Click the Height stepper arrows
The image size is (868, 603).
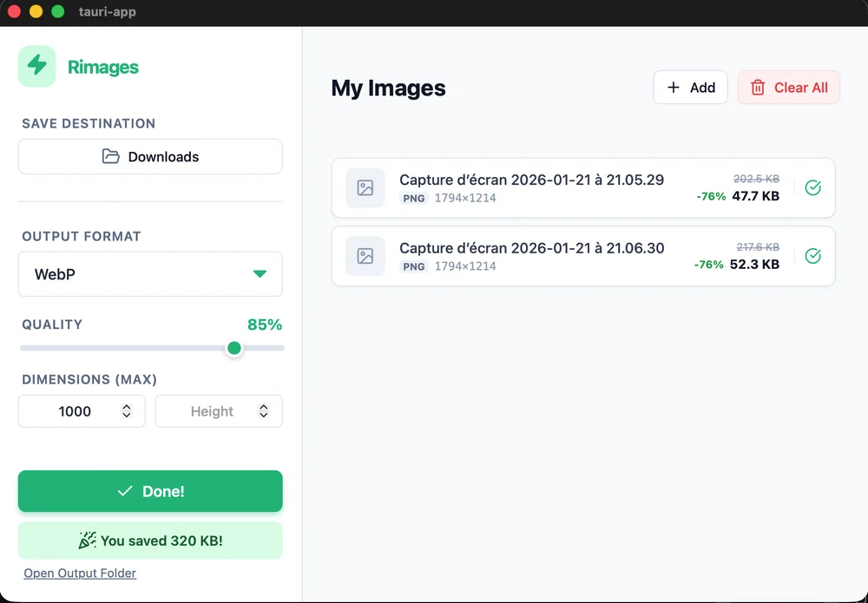tap(264, 411)
